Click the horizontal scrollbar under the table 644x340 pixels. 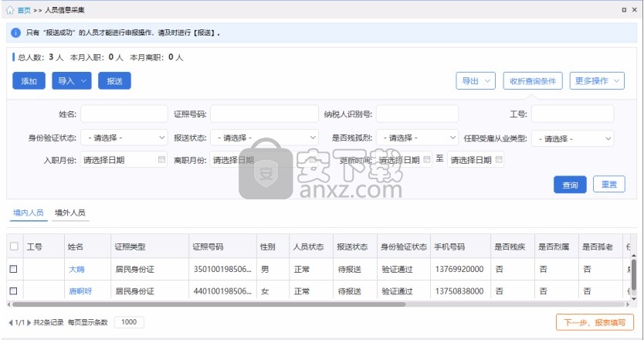point(208,304)
